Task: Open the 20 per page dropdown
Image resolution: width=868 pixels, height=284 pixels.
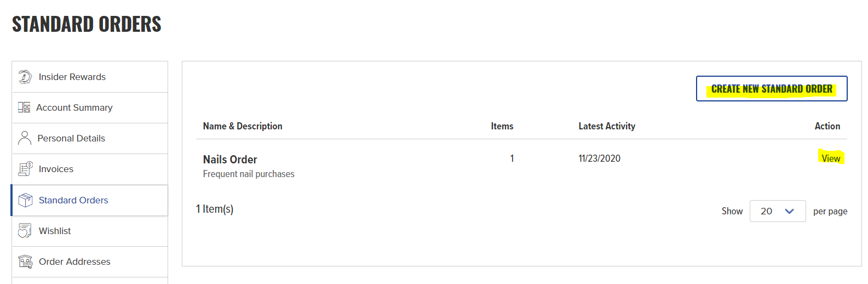Action: click(778, 211)
